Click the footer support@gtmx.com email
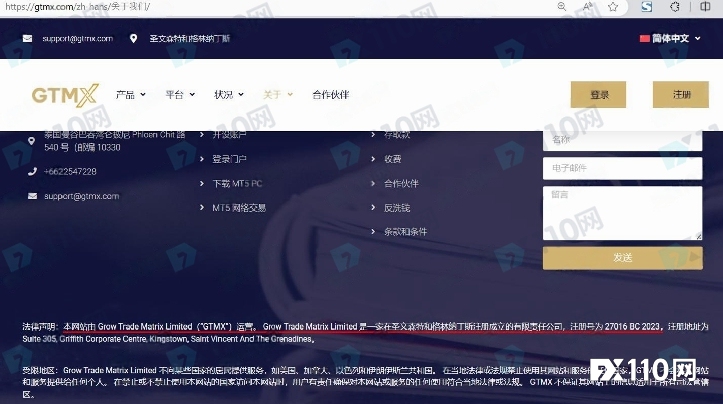The height and width of the screenshot is (404, 723). pyautogui.click(x=82, y=196)
